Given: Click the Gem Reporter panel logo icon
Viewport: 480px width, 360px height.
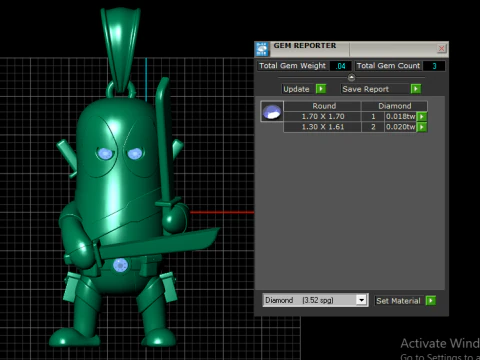Looking at the screenshot, I should click(262, 49).
